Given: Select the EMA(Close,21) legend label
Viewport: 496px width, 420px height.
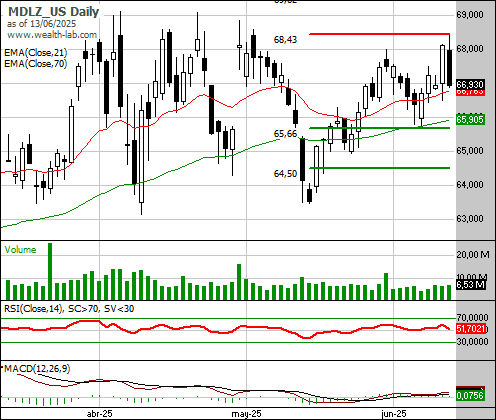Looking at the screenshot, I should point(36,53).
